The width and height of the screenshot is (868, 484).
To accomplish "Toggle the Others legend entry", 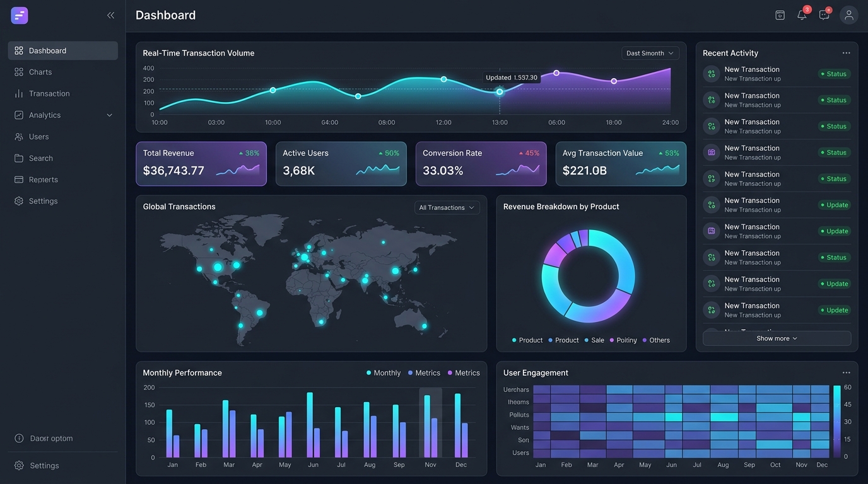I will pos(656,340).
